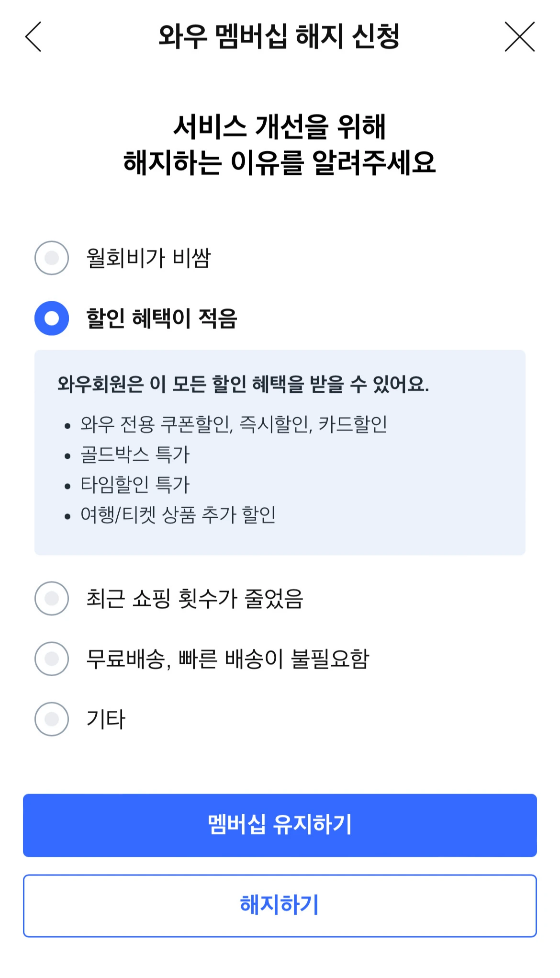
Task: Click the 할인 혜택이 적음 bold label
Action: pos(162,318)
